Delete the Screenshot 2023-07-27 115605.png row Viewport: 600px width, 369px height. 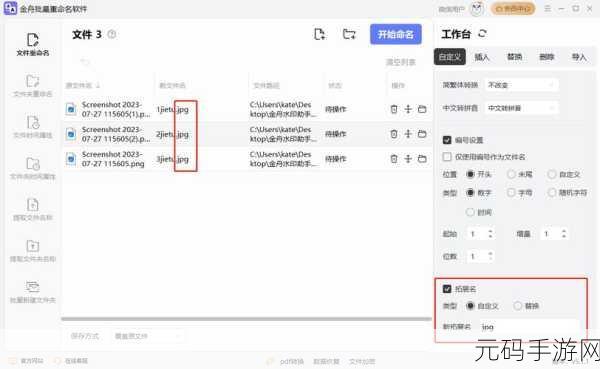point(394,159)
